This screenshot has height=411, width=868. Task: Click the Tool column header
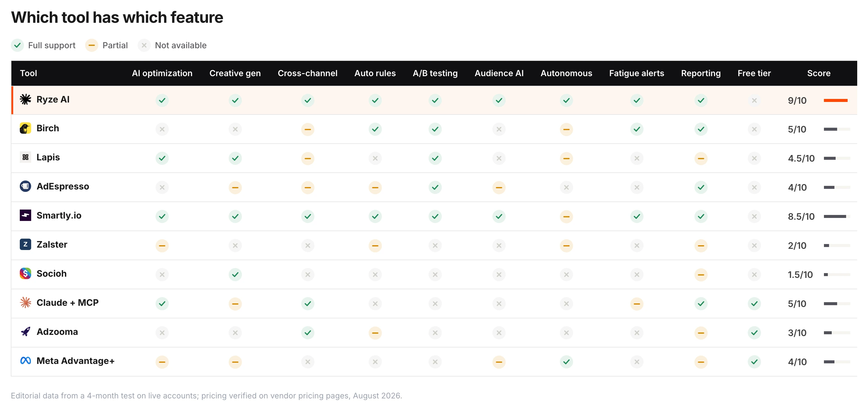point(28,73)
